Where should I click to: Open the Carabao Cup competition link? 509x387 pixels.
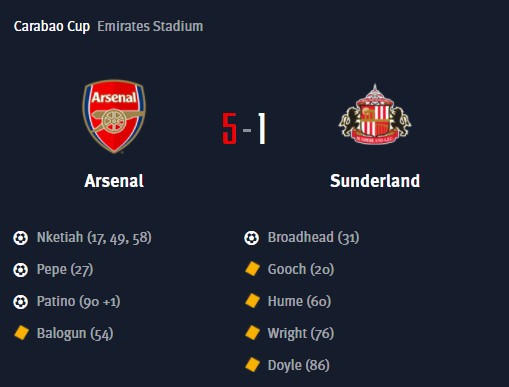[52, 26]
